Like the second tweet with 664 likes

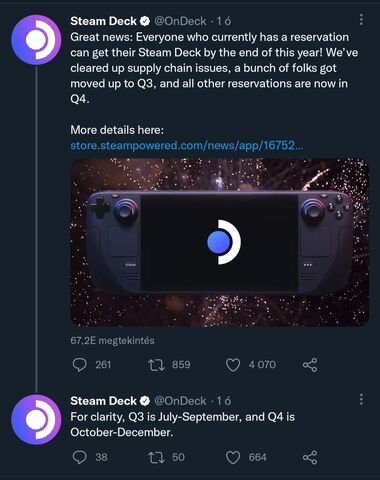coord(233,457)
